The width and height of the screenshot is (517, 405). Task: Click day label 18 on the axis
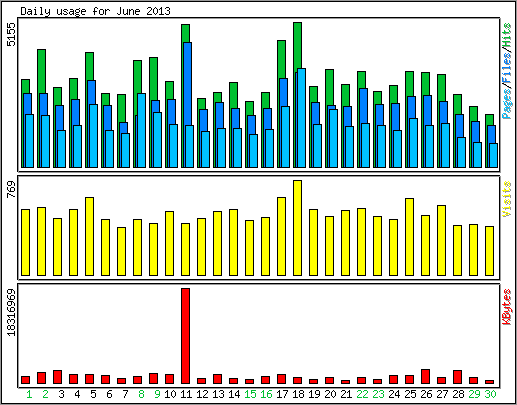[x=298, y=395]
